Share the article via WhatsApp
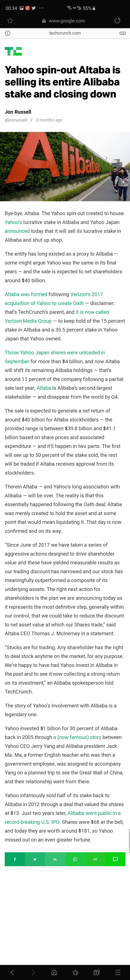The width and height of the screenshot is (130, 980). 75,859
